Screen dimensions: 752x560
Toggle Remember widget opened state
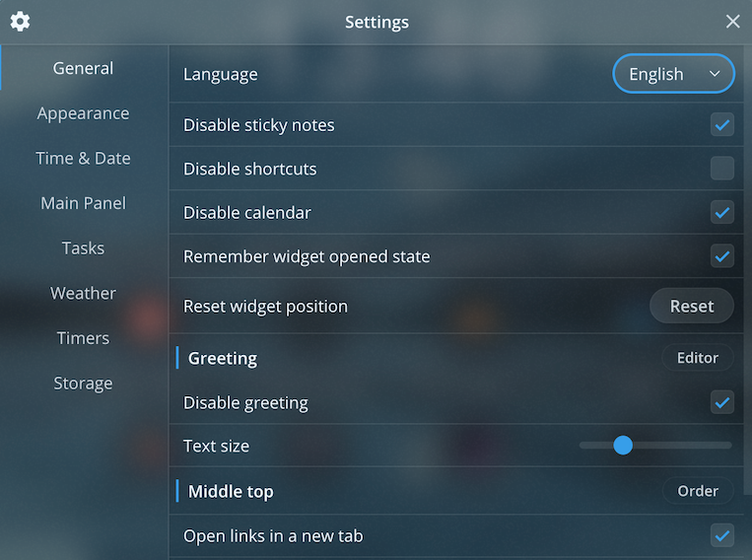(x=722, y=256)
